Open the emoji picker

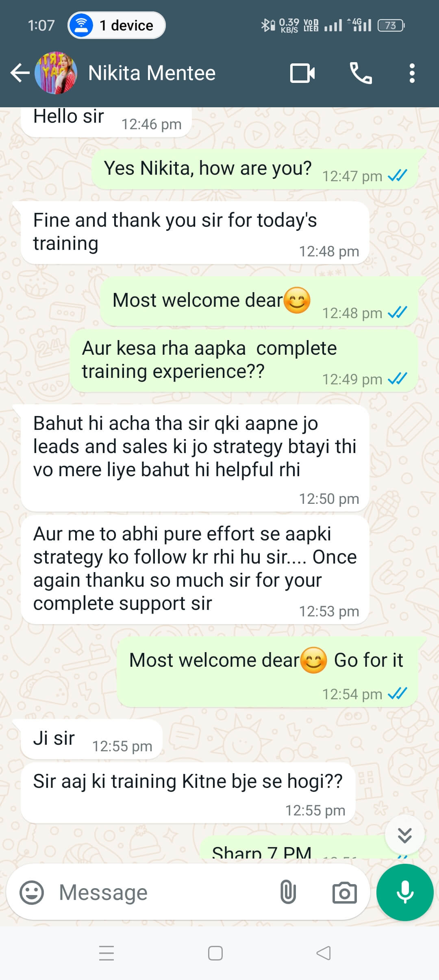click(32, 893)
